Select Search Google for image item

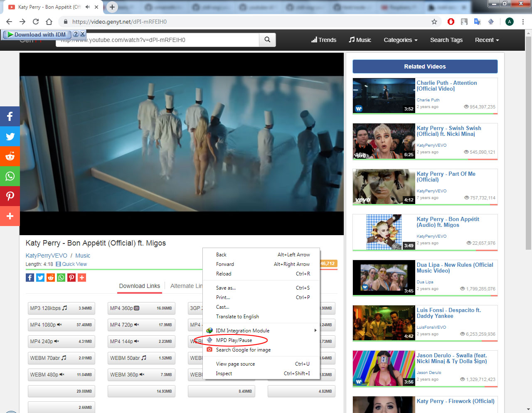(x=261, y=350)
